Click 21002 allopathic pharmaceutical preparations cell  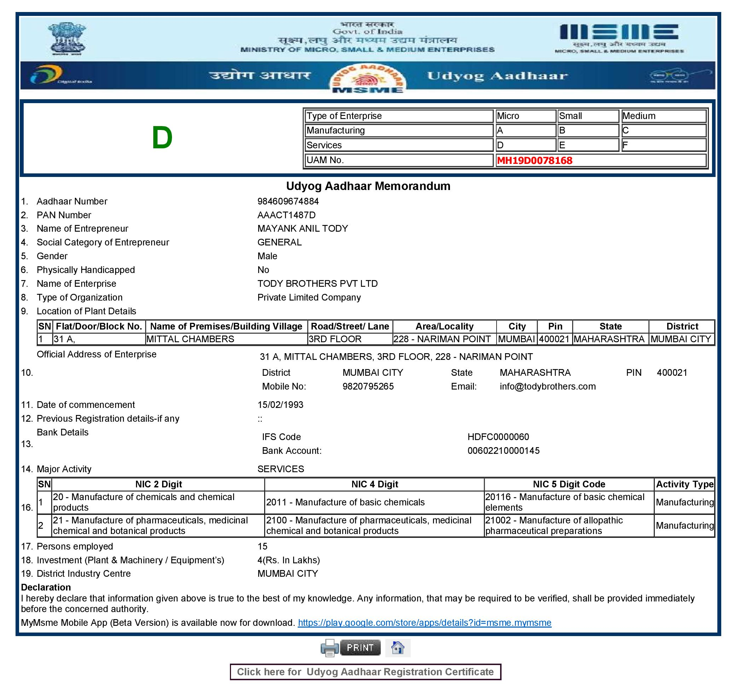569,526
